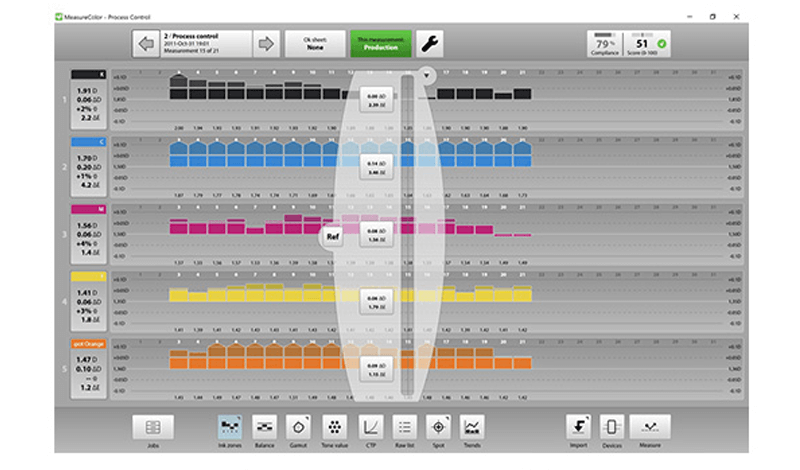Click the last cyan bar in zone 21
Screen dimensions: 800x470
pos(522,154)
